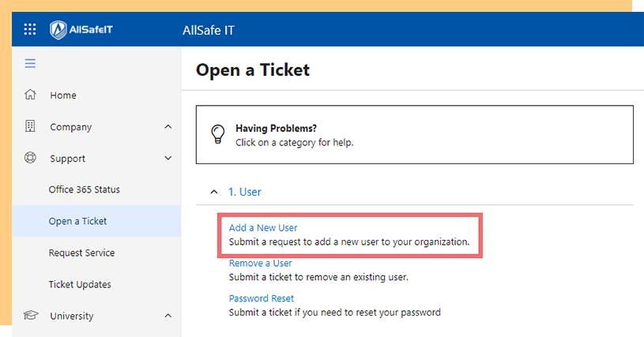Expand the Company menu chevron
The height and width of the screenshot is (337, 644).
[168, 127]
